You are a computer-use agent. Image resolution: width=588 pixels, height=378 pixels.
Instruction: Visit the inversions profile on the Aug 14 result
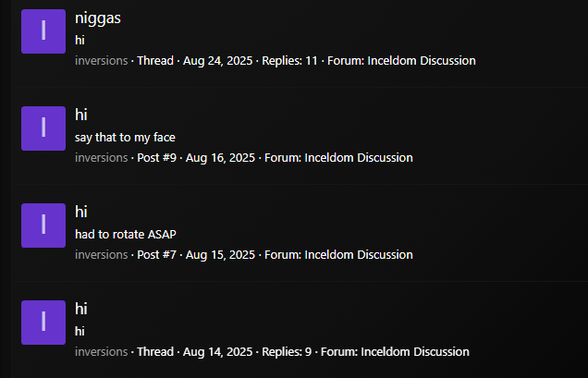coord(102,352)
